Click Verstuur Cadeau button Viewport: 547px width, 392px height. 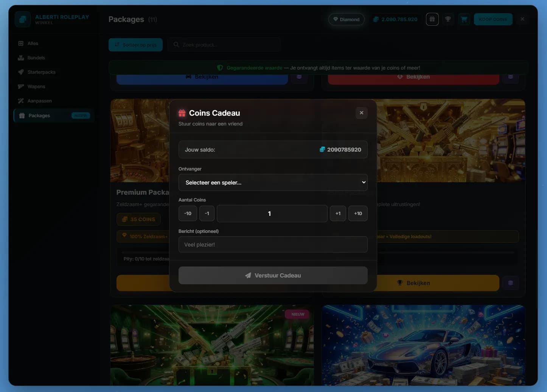pyautogui.click(x=273, y=276)
